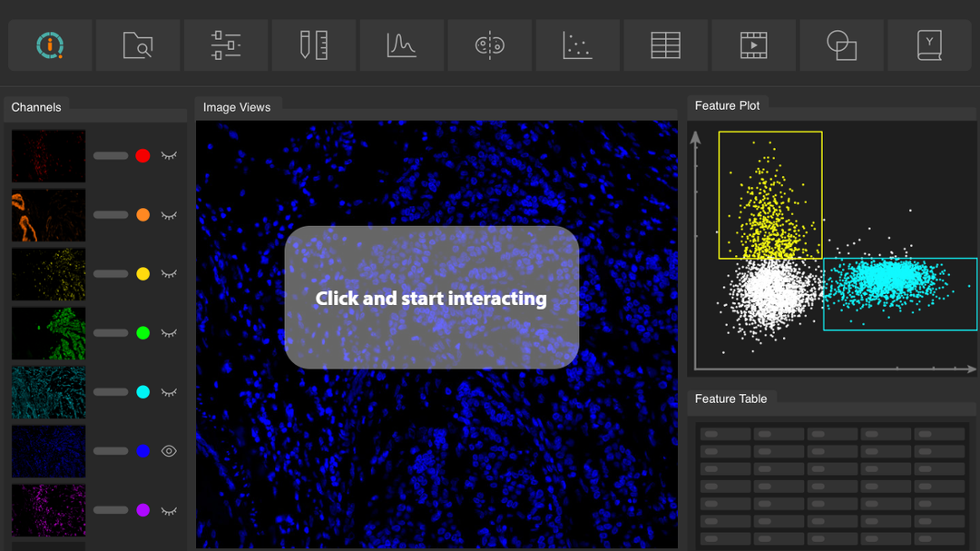Open the measurement annotation tool

313,44
